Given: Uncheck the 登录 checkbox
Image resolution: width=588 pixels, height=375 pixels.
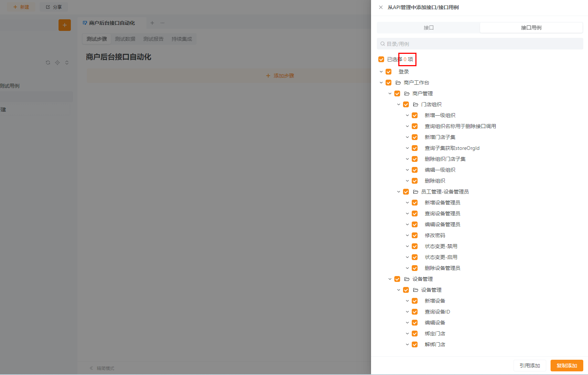Looking at the screenshot, I should [388, 72].
